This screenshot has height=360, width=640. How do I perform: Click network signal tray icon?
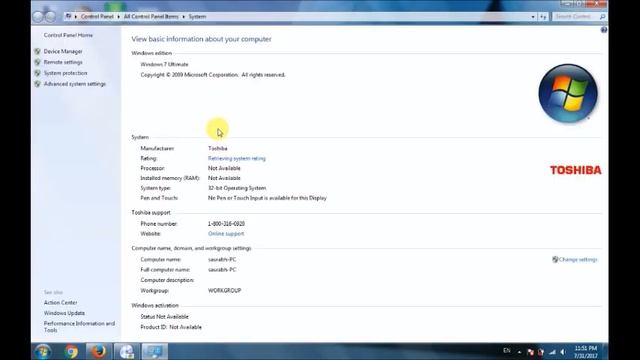552,352
